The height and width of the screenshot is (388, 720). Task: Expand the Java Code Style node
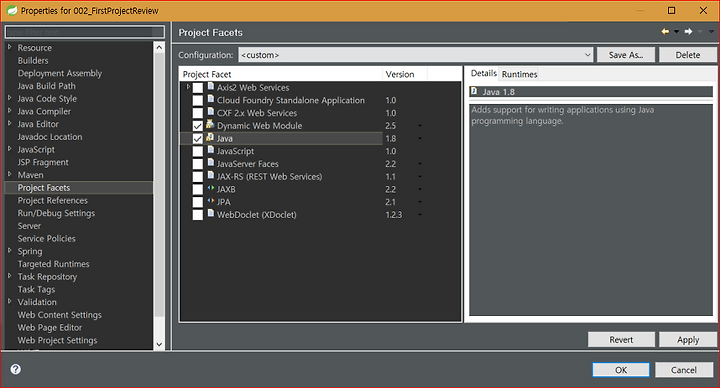point(10,98)
